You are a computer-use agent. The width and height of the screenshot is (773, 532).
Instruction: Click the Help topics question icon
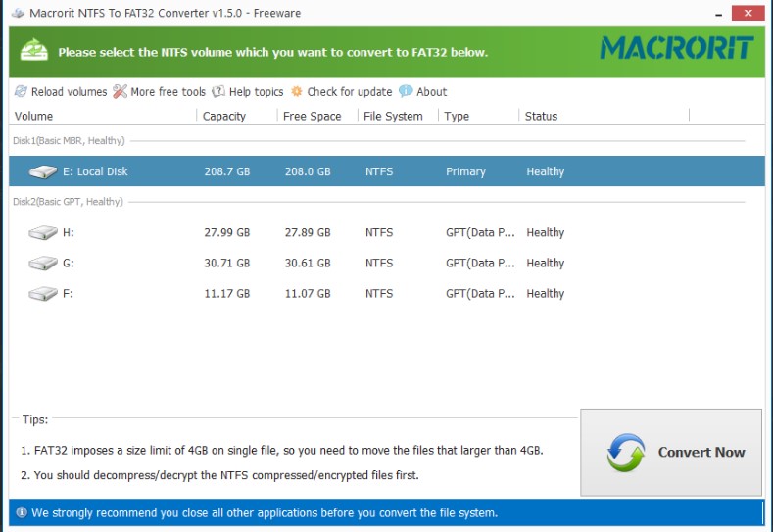[x=218, y=91]
